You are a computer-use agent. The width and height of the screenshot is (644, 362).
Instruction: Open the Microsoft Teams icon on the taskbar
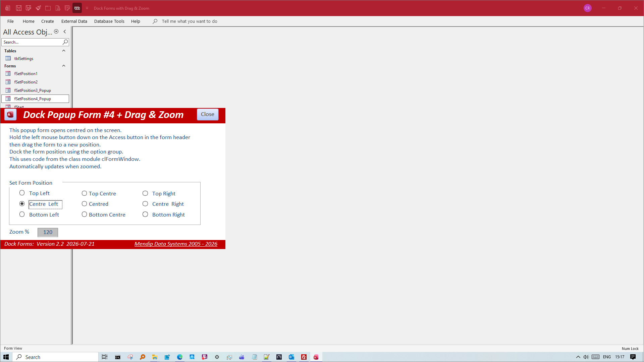242,357
